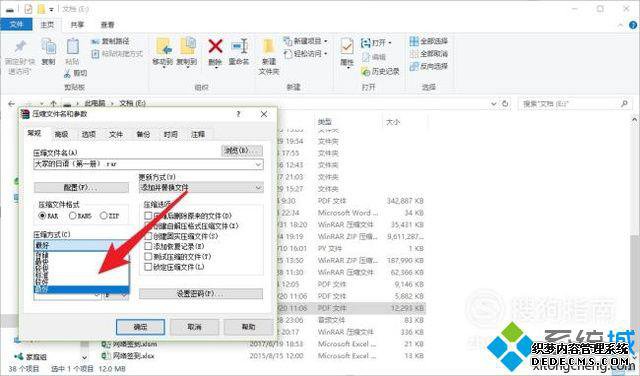Click the 固定到快速访问 pin icon
Viewport: 640px width, 376px height.
[20, 46]
